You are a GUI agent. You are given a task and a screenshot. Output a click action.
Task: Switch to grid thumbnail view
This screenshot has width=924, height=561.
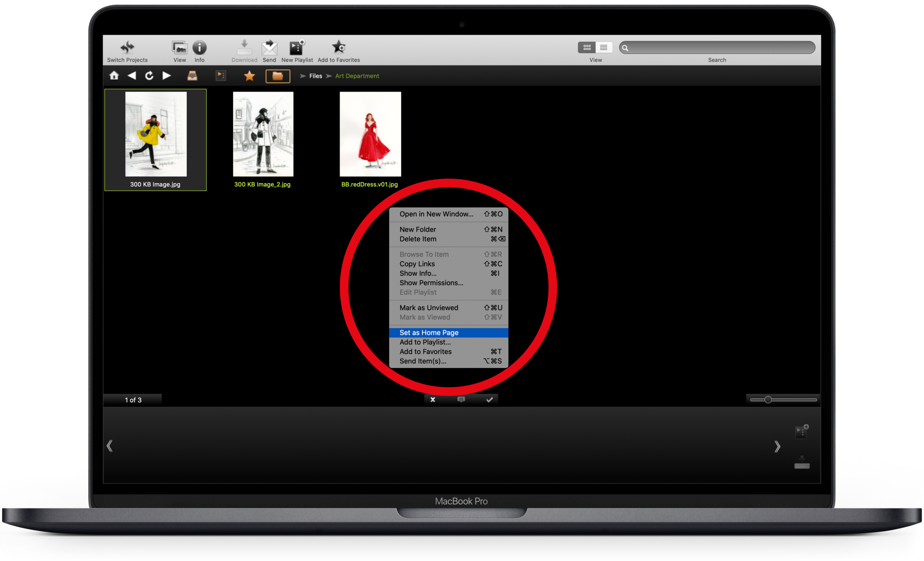click(x=587, y=48)
